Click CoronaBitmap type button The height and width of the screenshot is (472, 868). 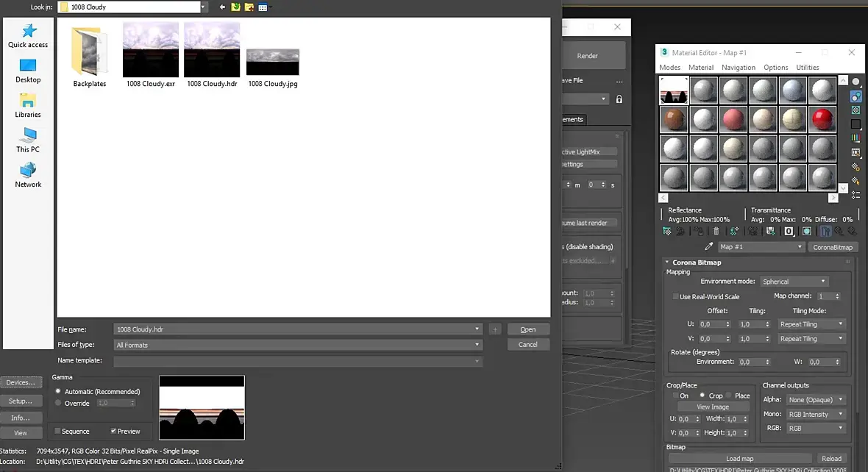832,247
